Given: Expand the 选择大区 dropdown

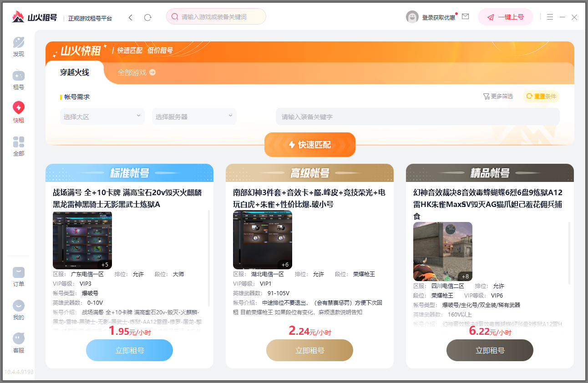Looking at the screenshot, I should tap(102, 116).
